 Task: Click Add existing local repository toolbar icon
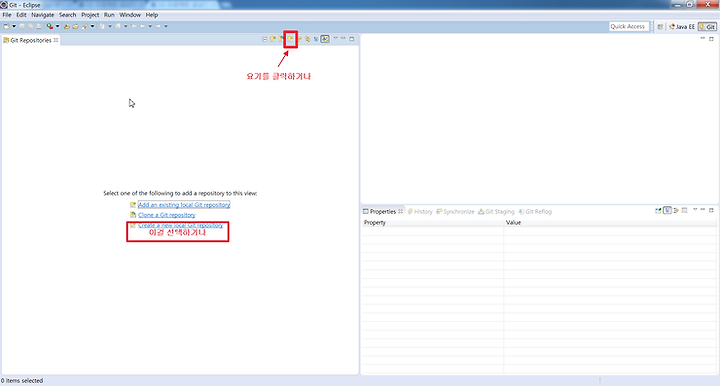273,39
